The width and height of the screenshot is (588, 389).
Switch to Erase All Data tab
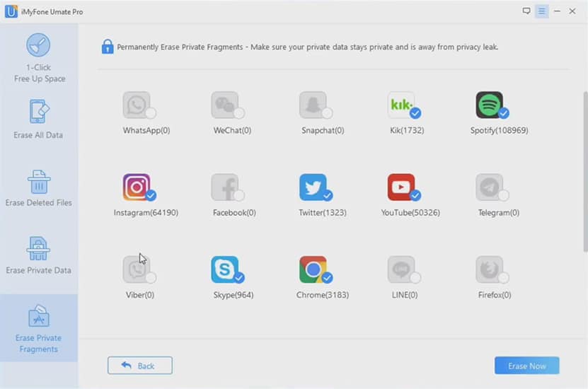point(39,120)
